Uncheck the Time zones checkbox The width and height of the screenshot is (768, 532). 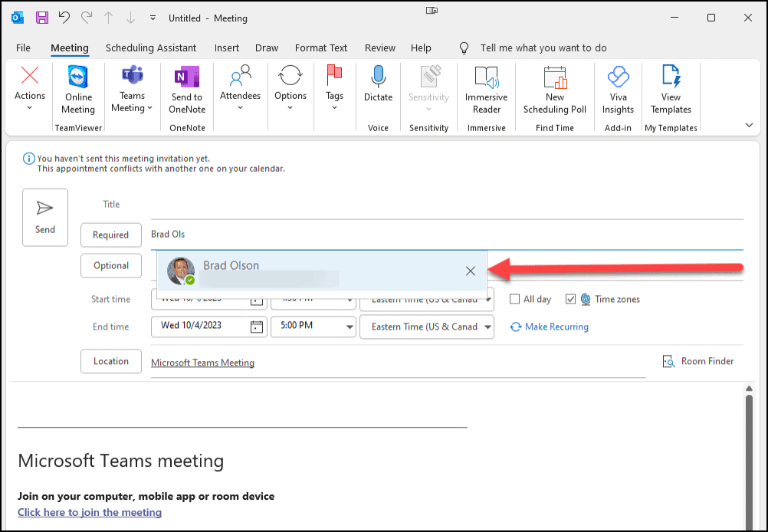pos(570,299)
